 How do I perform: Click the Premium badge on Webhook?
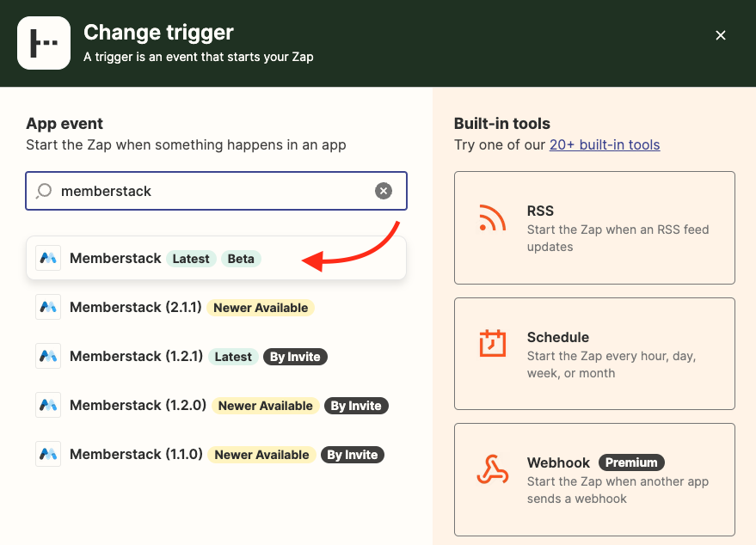[631, 462]
